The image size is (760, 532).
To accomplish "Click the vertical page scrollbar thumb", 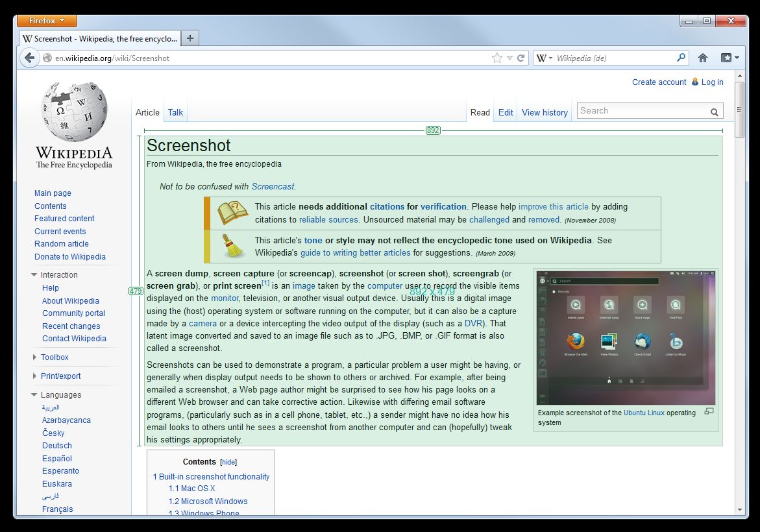I will 739,109.
